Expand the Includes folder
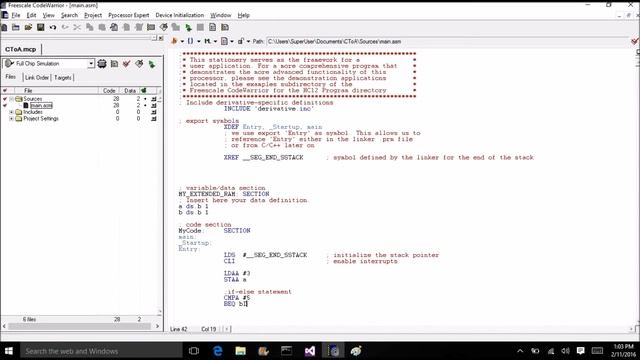 tap(11, 112)
